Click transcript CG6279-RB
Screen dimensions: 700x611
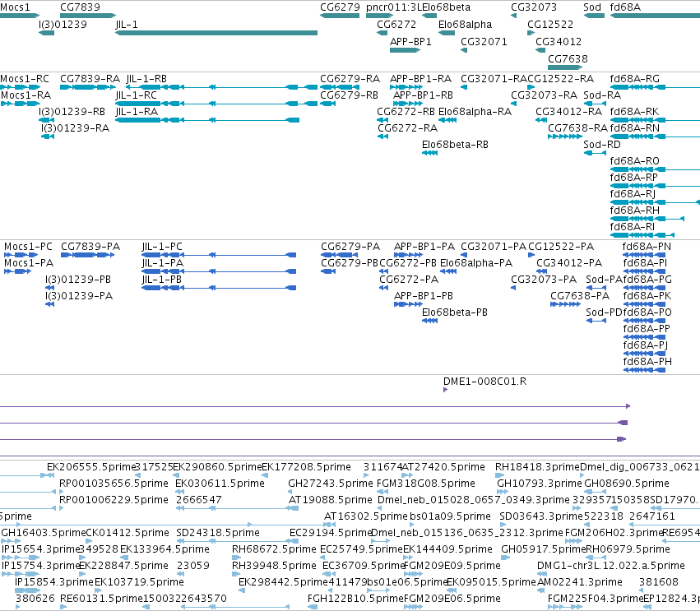tap(327, 104)
